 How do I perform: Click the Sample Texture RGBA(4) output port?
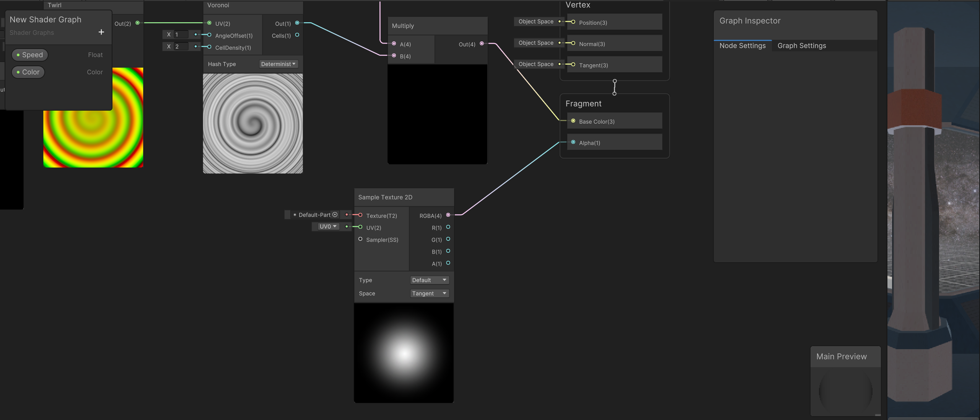coord(448,215)
